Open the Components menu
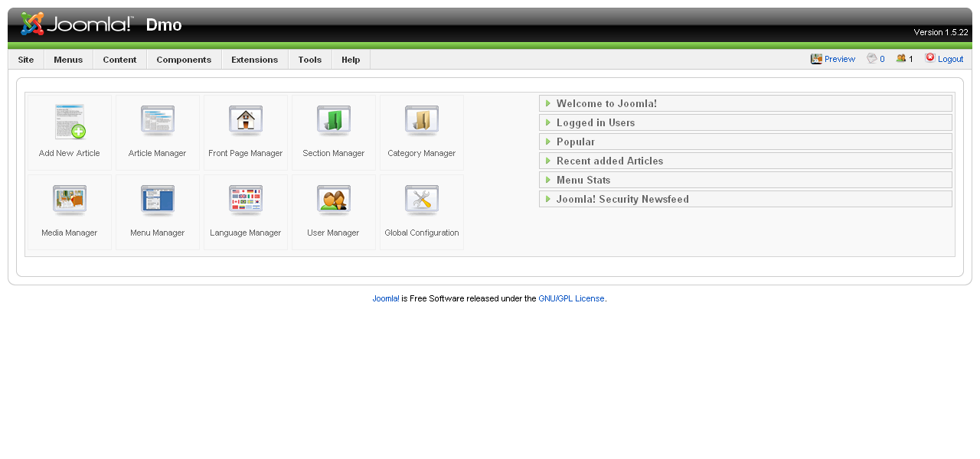This screenshot has width=980, height=459. (184, 60)
